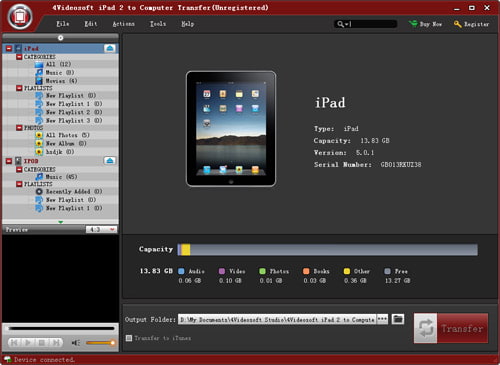Open the File menu

click(63, 24)
